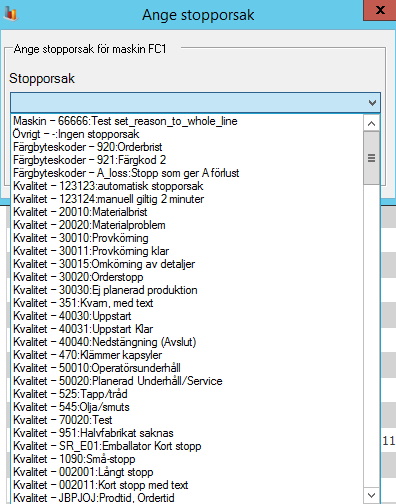
Task: Select Kvalitet – JBPJOJ:Prodtid, Ordertid
Action: [187, 498]
